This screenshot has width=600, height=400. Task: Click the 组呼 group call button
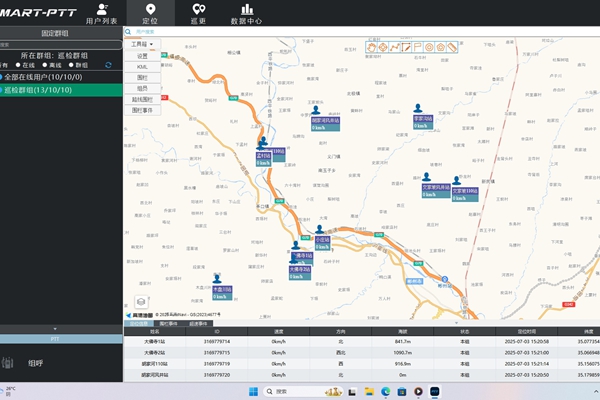pyautogui.click(x=35, y=363)
